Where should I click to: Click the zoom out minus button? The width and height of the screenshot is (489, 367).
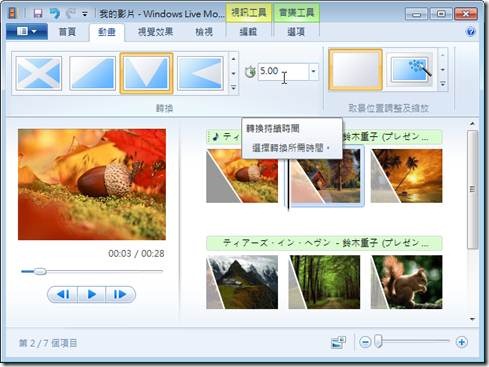click(x=365, y=342)
